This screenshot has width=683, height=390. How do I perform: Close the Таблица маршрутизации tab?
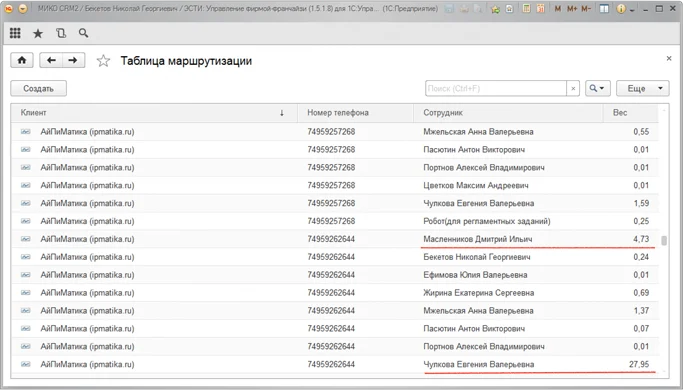pyautogui.click(x=669, y=58)
